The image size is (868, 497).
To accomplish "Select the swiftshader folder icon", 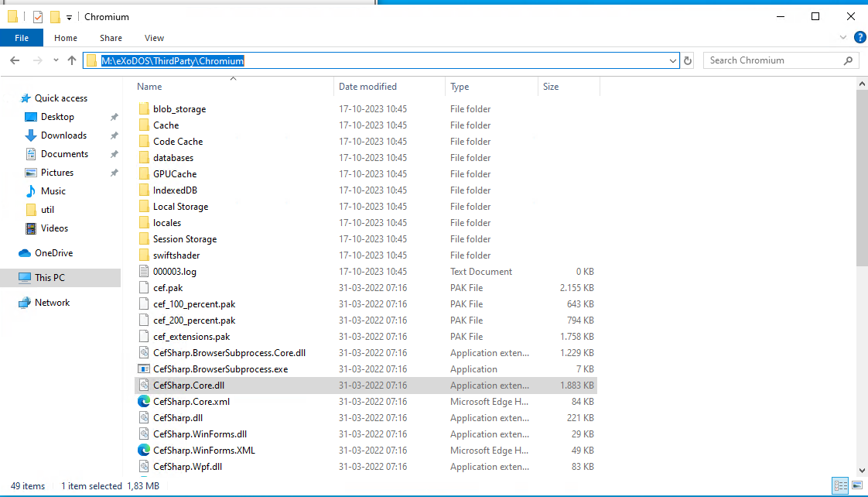I will [x=144, y=255].
